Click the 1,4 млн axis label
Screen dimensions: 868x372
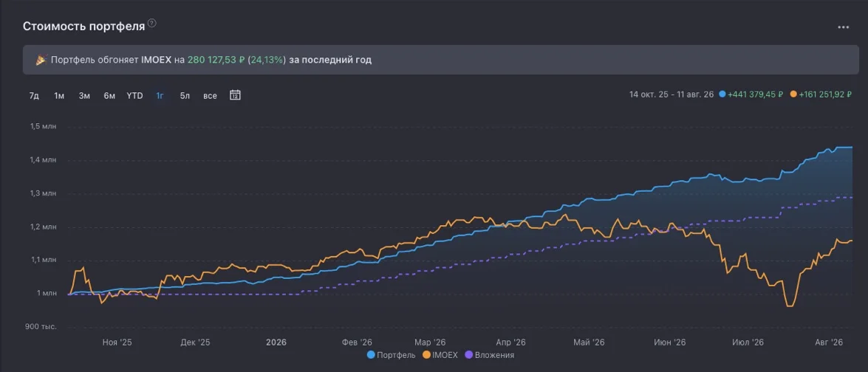(43, 160)
